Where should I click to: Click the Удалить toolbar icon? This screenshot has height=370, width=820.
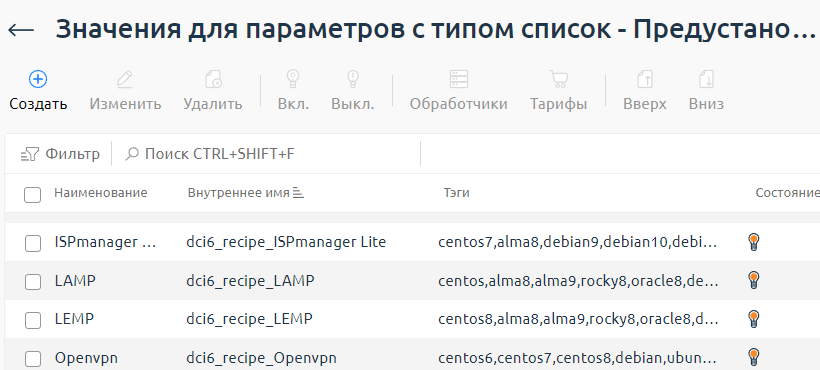[213, 79]
